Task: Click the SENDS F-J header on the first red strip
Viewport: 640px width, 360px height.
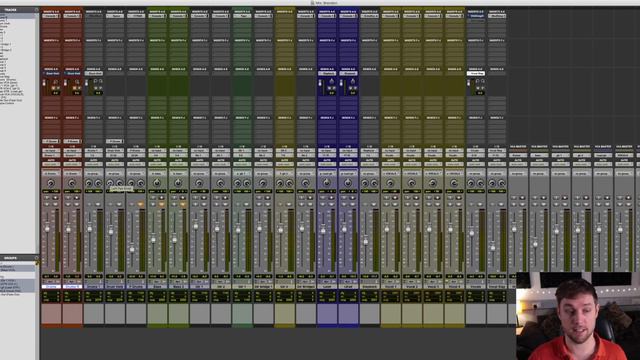Action: point(51,118)
